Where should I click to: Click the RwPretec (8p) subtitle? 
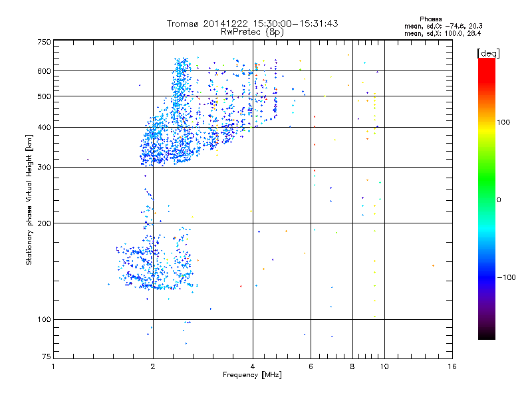[x=252, y=32]
